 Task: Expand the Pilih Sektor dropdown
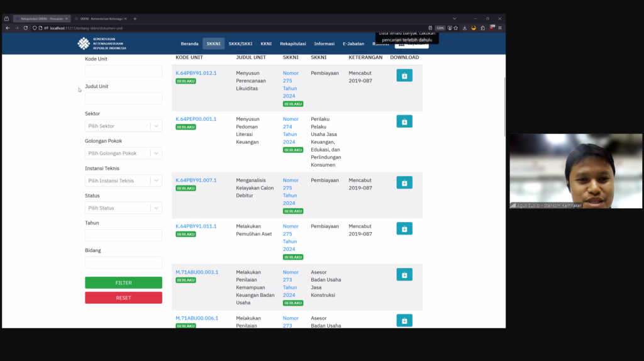click(x=123, y=126)
